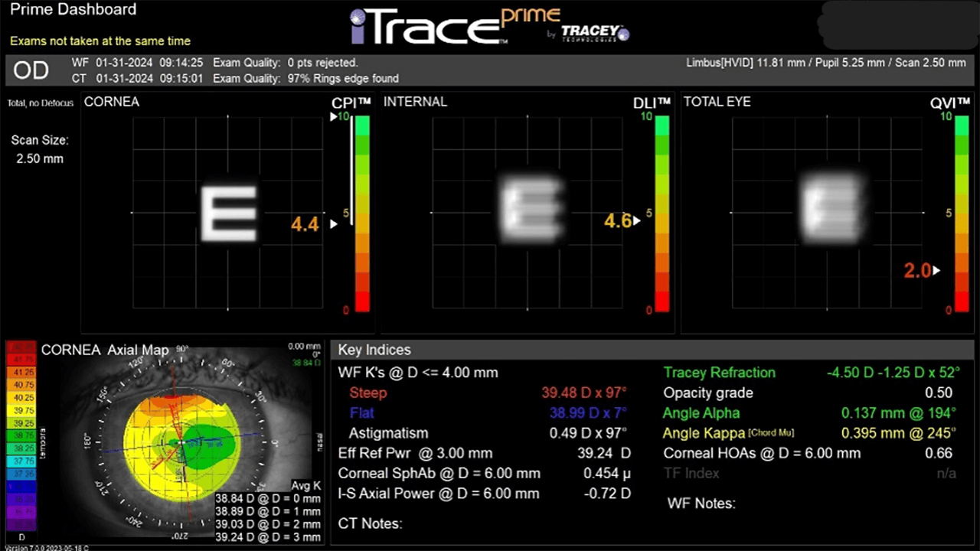This screenshot has height=551, width=980.
Task: Click the I-S Axial Power value -0.72 D
Action: pyautogui.click(x=607, y=494)
